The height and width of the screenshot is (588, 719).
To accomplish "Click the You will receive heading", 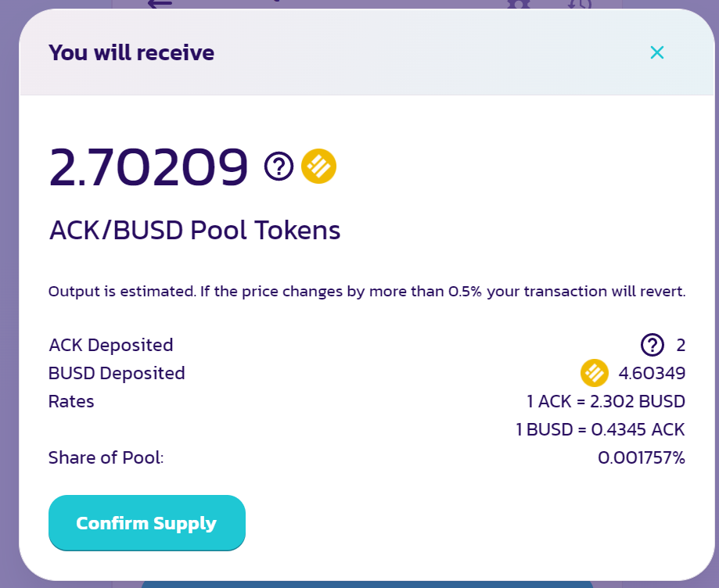I will coord(131,53).
